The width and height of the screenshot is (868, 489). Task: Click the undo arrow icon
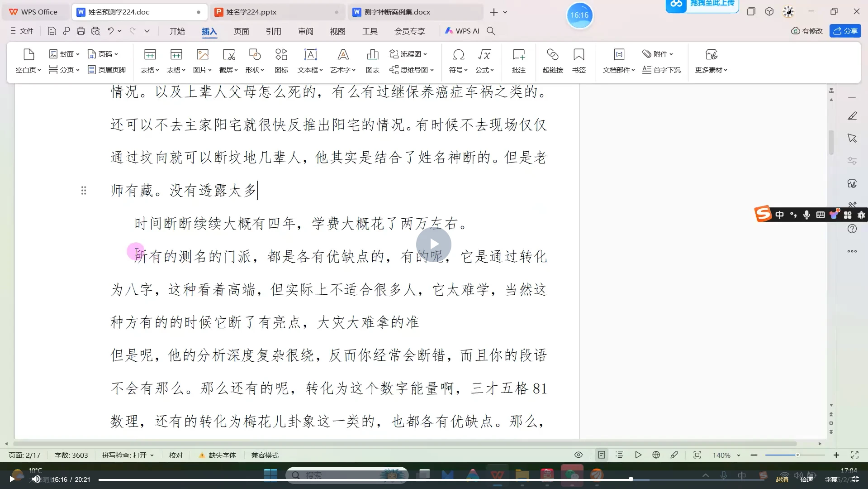pos(110,31)
